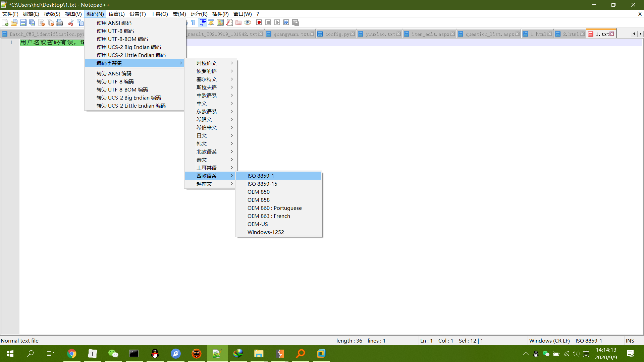Image resolution: width=644 pixels, height=362 pixels.
Task: Select 使用 ANSI 编码 menu entry
Action: 135,23
